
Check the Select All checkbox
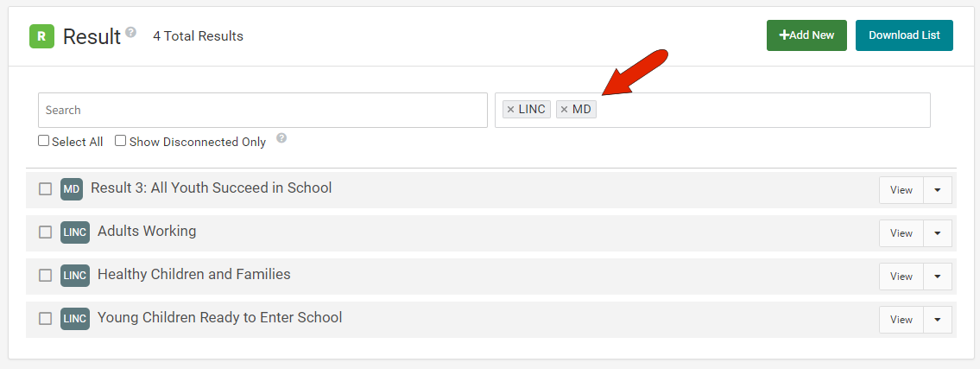[x=44, y=141]
